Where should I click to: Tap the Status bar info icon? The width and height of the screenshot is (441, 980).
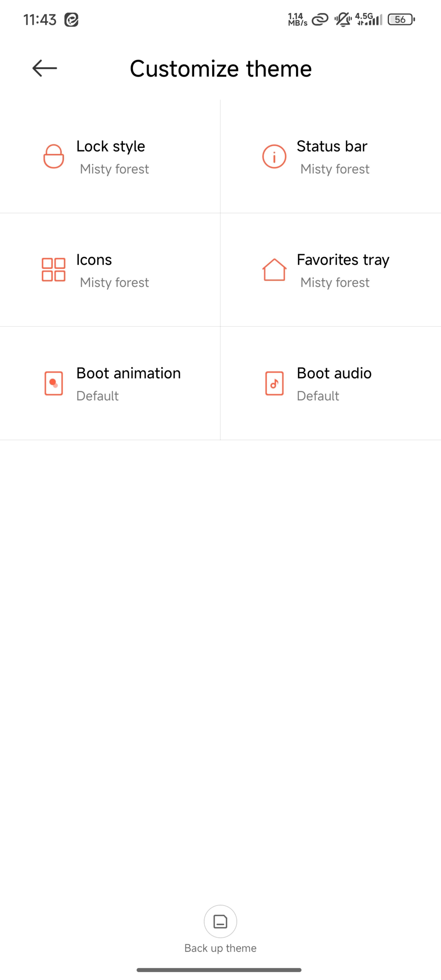point(274,156)
